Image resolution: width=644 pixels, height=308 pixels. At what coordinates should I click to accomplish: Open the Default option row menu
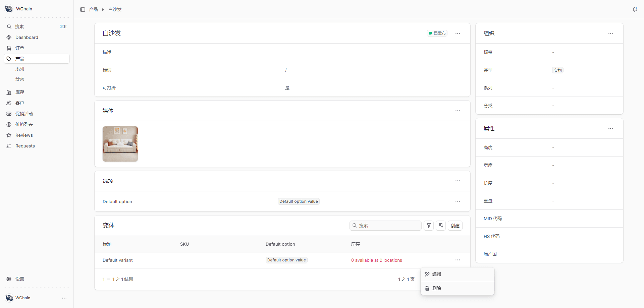[x=458, y=201]
